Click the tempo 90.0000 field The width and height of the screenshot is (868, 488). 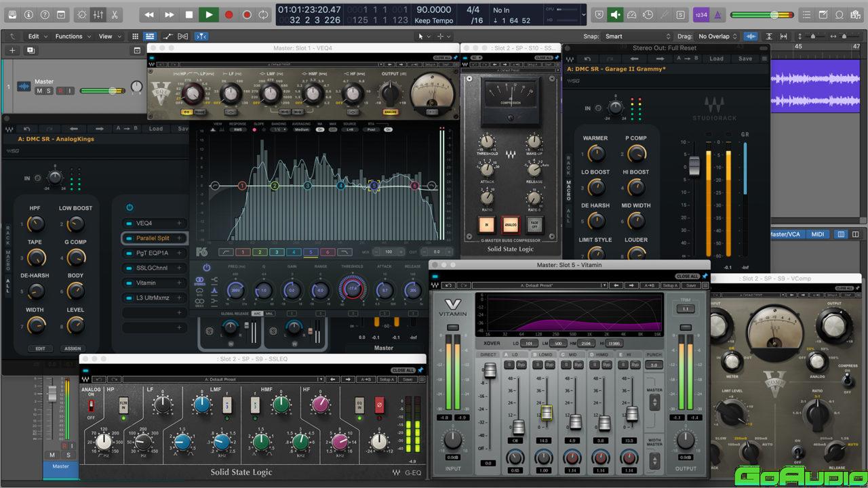(434, 9)
